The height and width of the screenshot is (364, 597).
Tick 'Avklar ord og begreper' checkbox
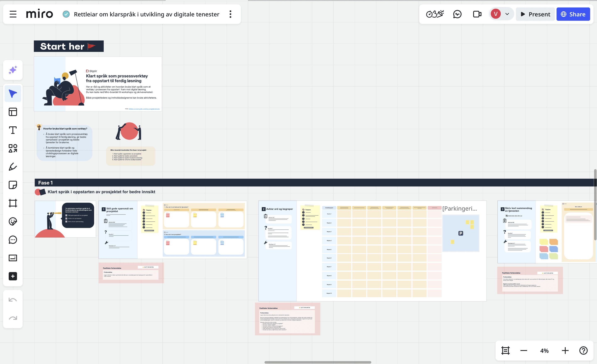click(66, 218)
